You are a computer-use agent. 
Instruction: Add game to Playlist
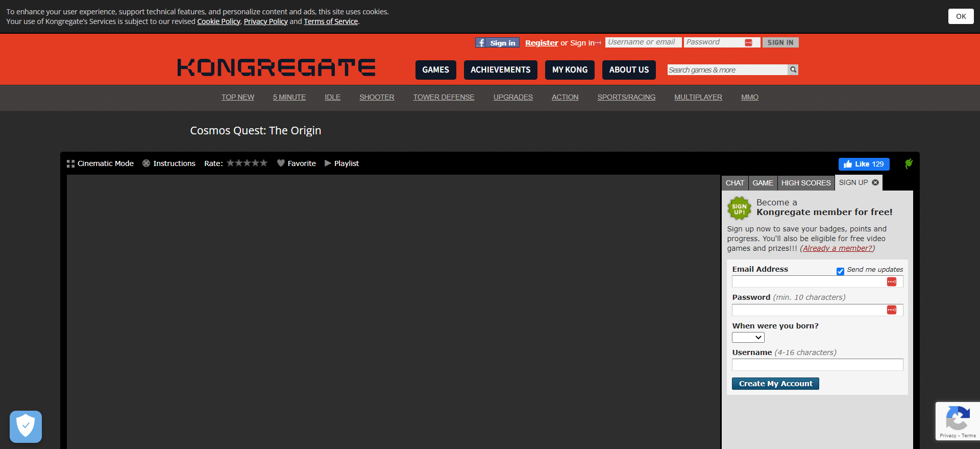(342, 163)
